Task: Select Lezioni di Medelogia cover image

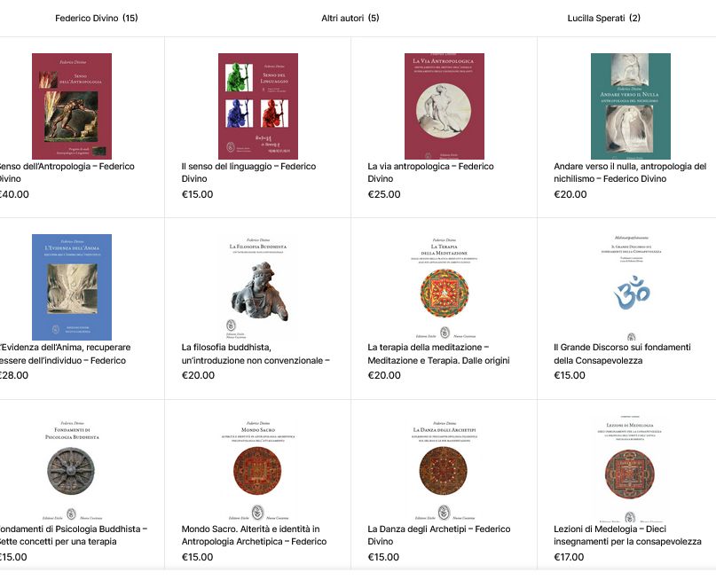Action: [631, 469]
